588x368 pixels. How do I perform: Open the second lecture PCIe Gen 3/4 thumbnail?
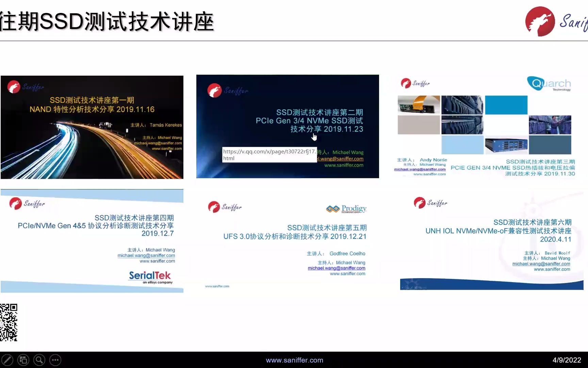click(288, 126)
